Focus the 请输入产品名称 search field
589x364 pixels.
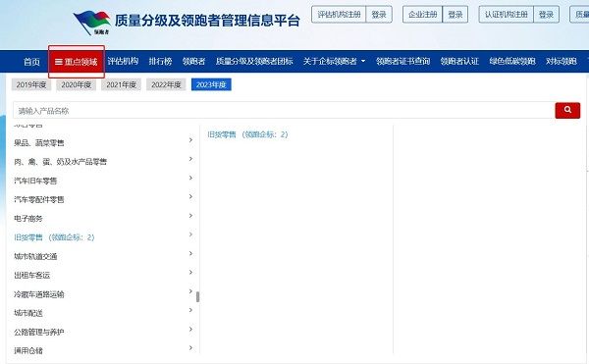coord(284,110)
